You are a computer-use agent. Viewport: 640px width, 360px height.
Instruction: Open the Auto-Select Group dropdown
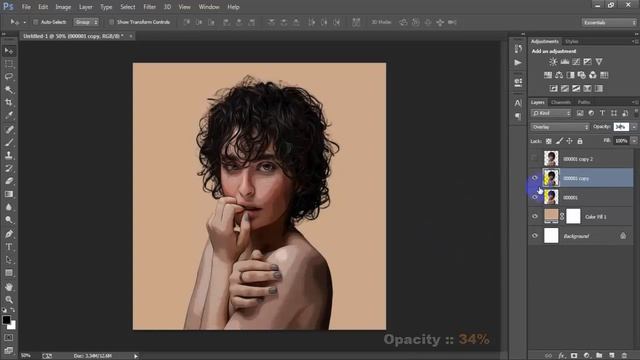(x=86, y=22)
